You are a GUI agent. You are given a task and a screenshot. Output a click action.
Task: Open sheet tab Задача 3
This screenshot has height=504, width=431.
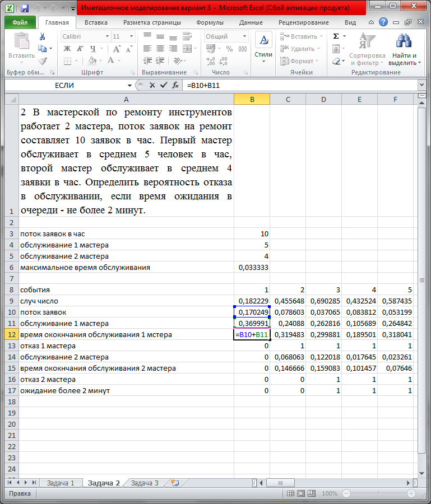coord(145,483)
